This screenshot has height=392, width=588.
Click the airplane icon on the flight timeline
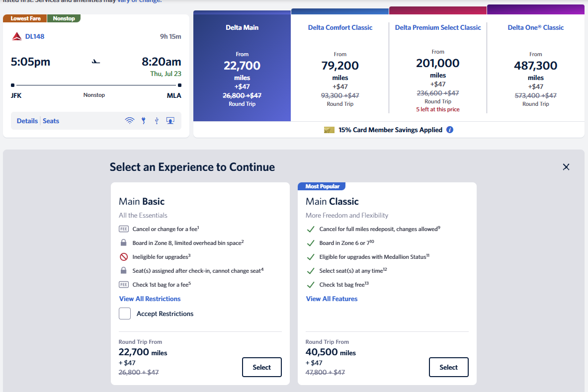point(95,62)
